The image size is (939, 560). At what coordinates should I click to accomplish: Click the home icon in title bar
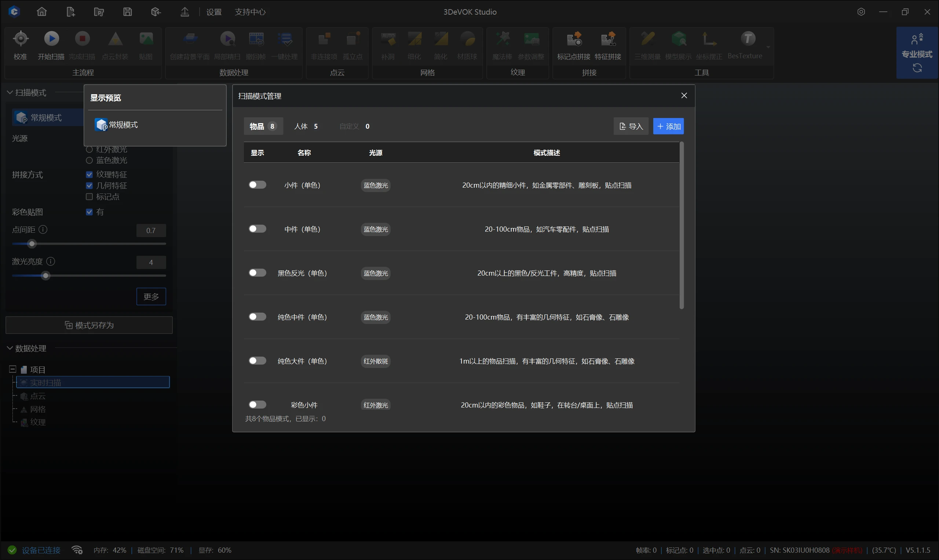tap(42, 12)
